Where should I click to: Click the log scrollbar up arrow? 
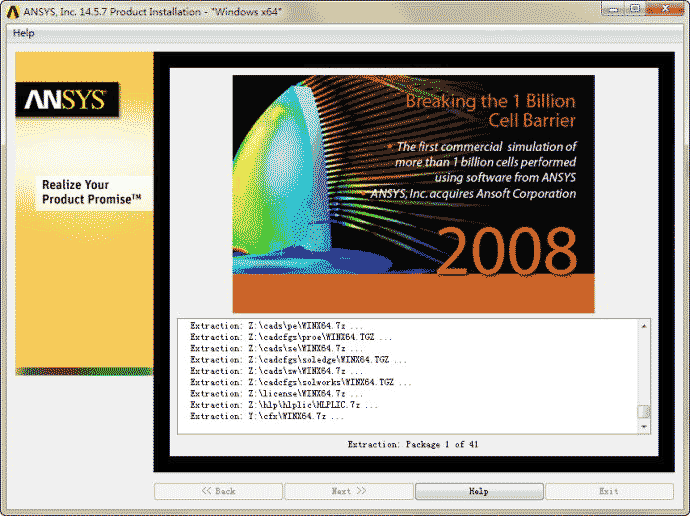(x=644, y=326)
